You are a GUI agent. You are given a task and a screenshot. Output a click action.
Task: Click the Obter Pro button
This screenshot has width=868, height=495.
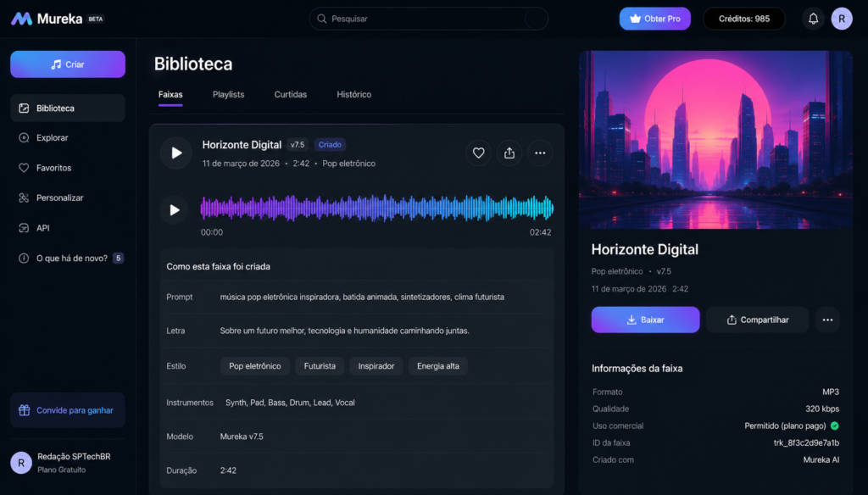(655, 19)
